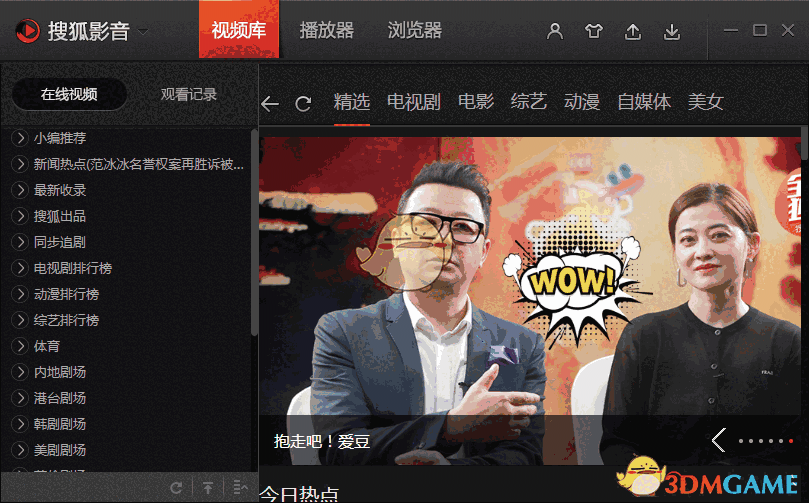Open the 精选 category
The width and height of the screenshot is (809, 503).
[x=351, y=102]
